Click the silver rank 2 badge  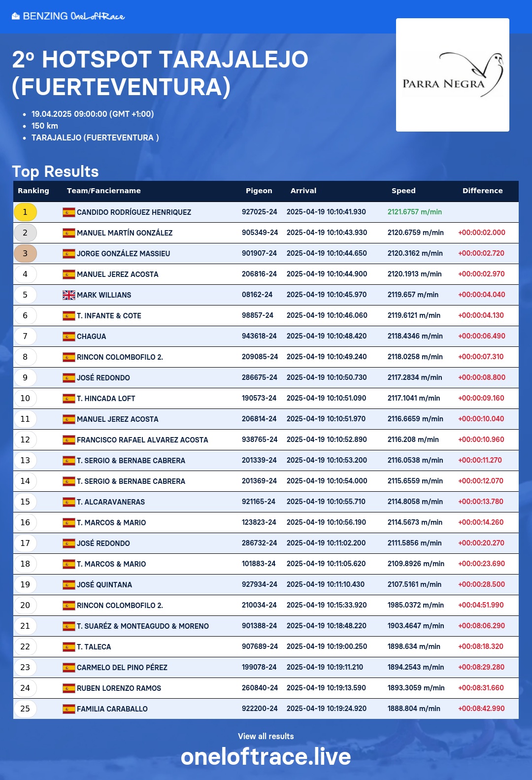coord(25,233)
